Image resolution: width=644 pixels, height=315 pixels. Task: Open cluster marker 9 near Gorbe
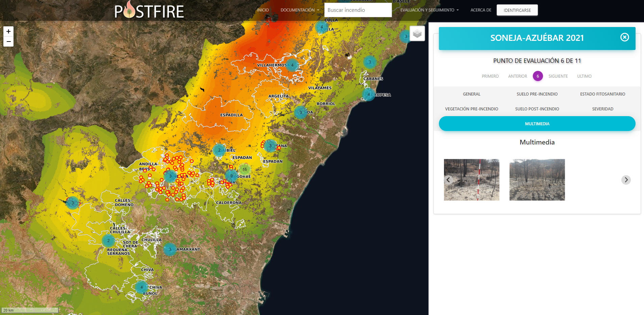coord(231,176)
